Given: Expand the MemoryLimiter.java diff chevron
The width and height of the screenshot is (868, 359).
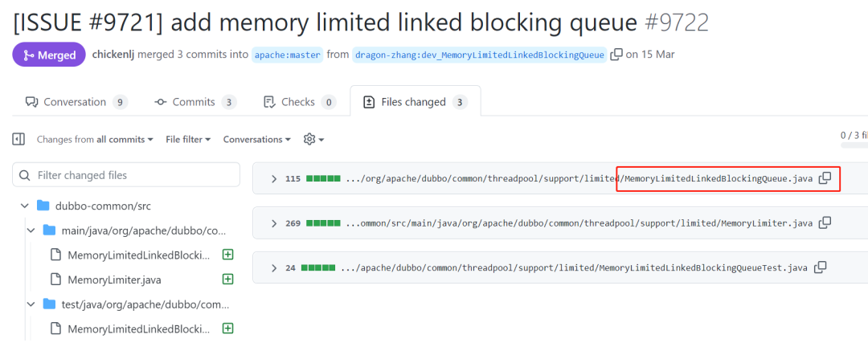Looking at the screenshot, I should tap(273, 223).
